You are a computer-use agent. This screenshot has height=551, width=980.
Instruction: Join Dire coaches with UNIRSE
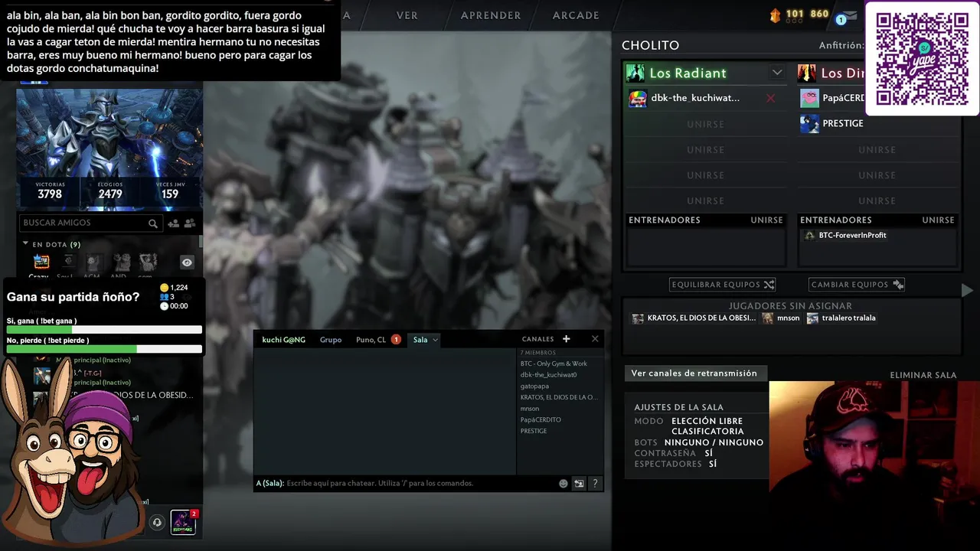tap(938, 220)
